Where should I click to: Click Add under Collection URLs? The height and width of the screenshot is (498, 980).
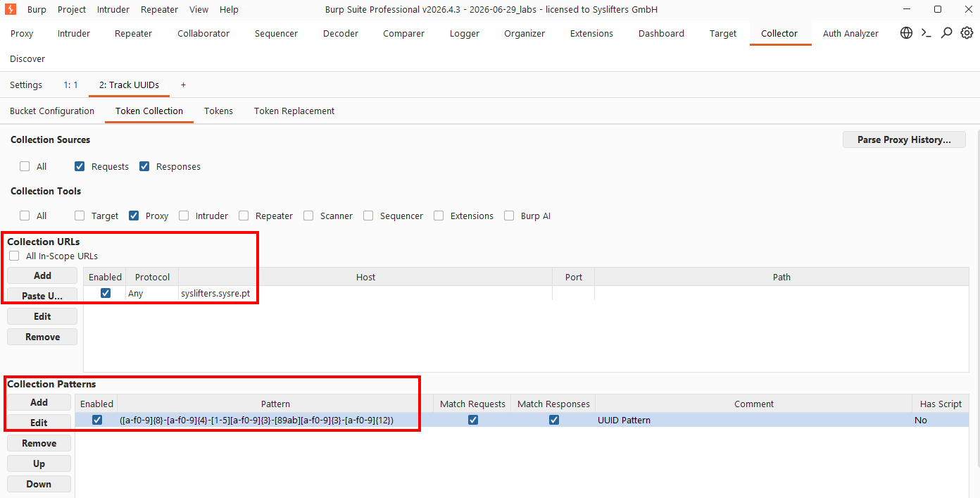[42, 275]
